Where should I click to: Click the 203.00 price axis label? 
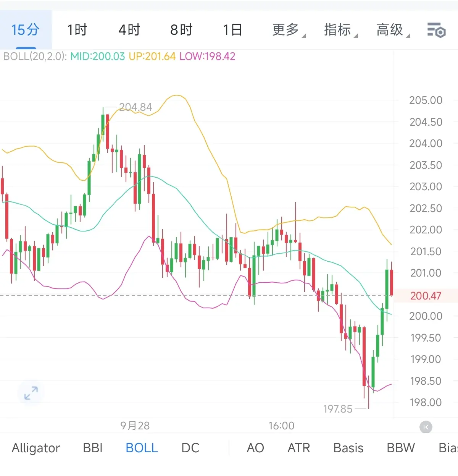[x=426, y=186]
